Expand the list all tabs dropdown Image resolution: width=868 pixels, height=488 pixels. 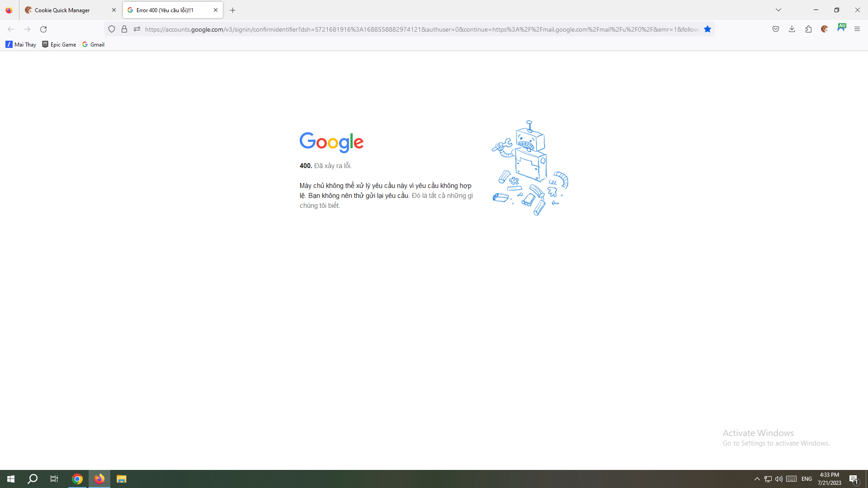778,10
